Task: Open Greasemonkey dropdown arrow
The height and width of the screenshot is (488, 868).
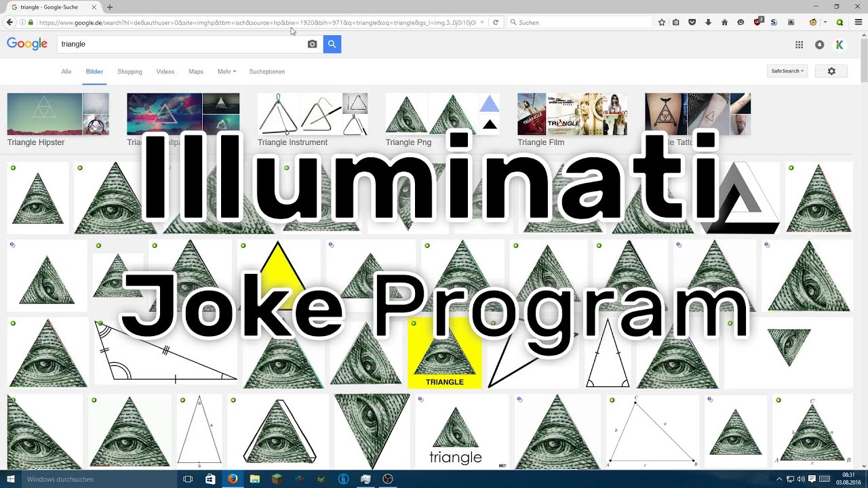Action: 825,22
